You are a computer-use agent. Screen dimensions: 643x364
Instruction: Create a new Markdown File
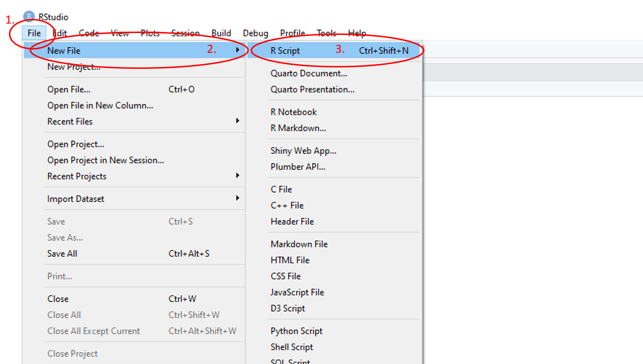tap(334, 244)
